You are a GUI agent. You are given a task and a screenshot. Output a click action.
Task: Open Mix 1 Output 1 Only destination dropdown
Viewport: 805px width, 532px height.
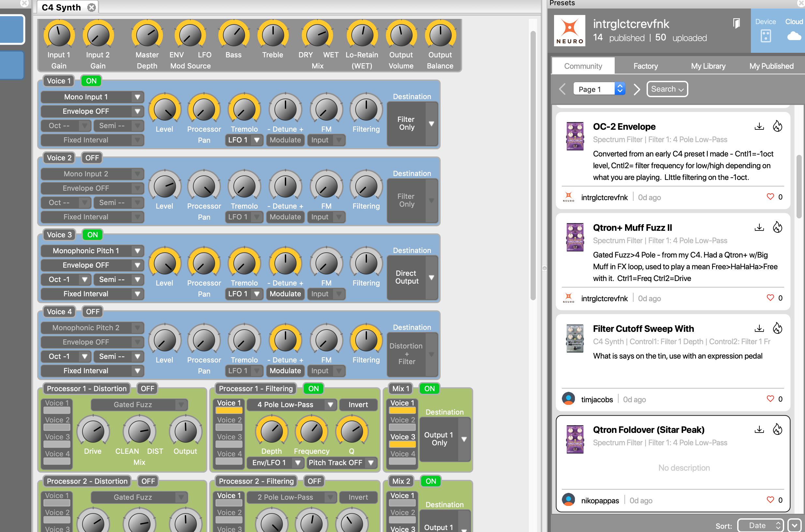(445, 439)
